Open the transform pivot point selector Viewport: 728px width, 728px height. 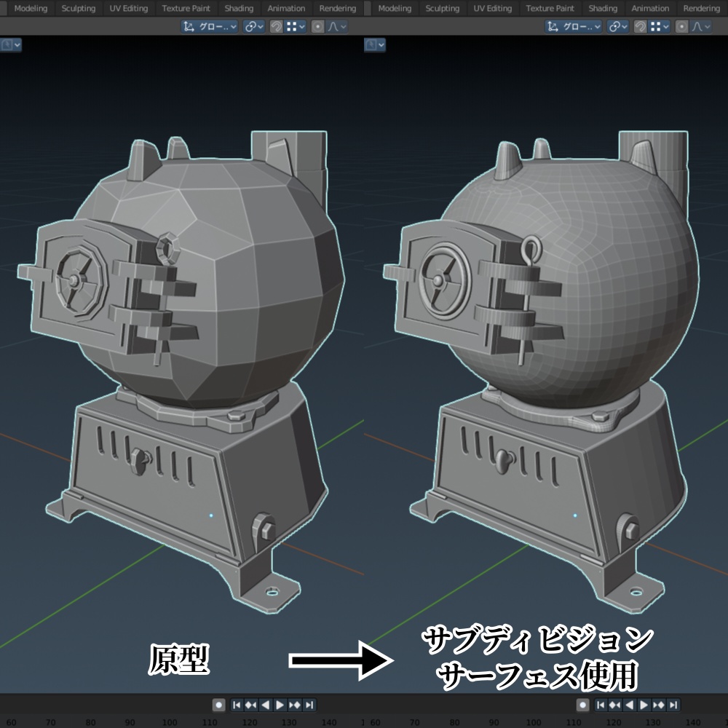tap(252, 25)
